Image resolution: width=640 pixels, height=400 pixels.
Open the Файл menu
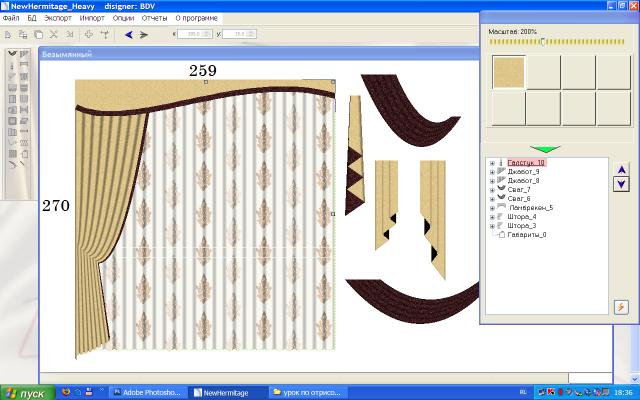(11, 19)
